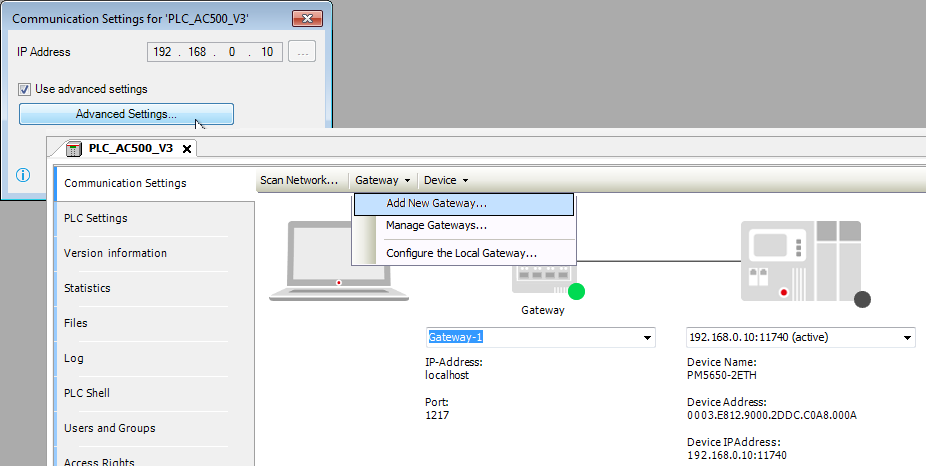Open the Gateway-1 dropdown list

[647, 338]
